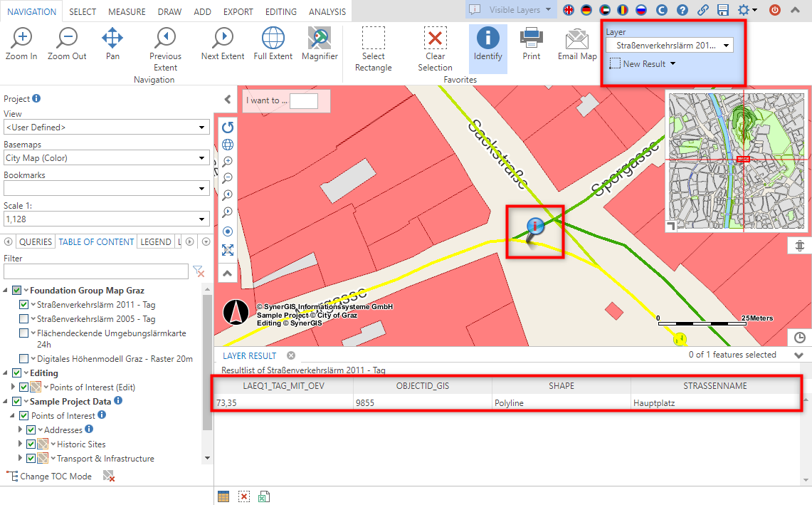
Task: Activate the Magnifier tool
Action: [x=319, y=43]
